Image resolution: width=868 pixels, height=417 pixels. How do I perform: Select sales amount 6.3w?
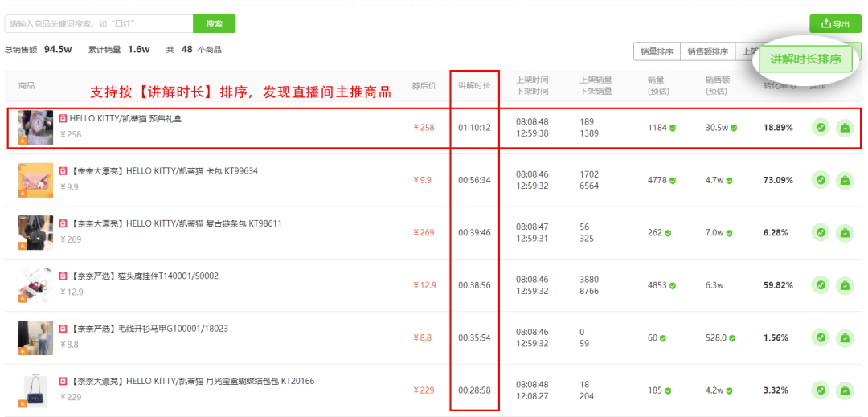coord(714,285)
